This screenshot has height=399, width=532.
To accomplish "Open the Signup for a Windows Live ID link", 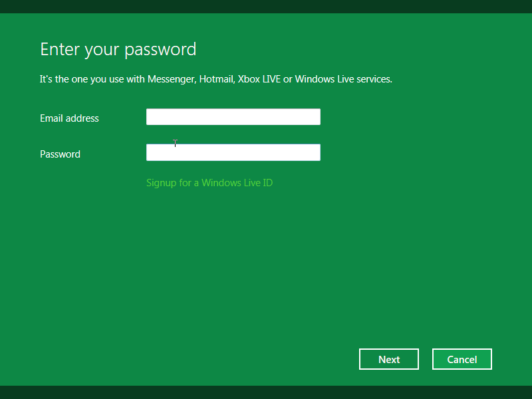I will pyautogui.click(x=209, y=183).
